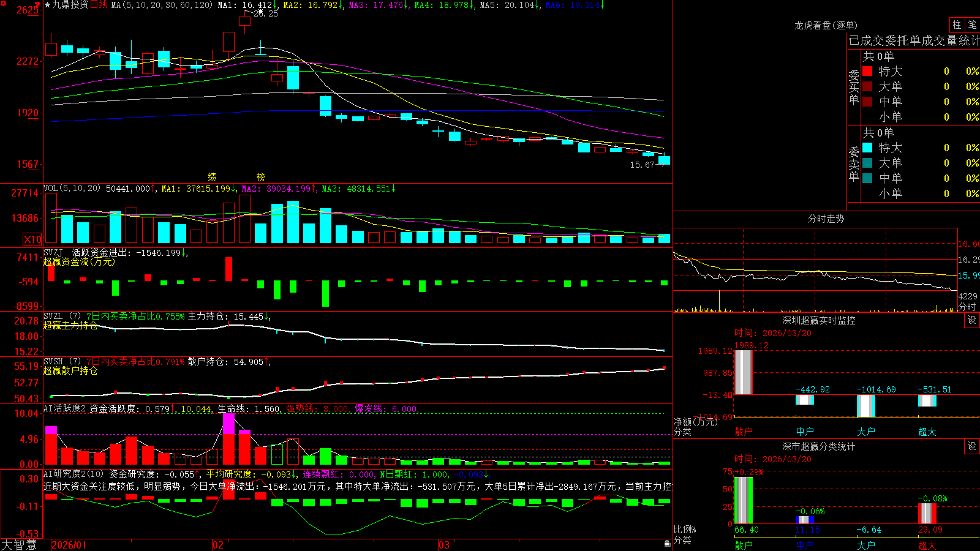
Task: Click the 2026/01 date marker on the timeline
Action: [69, 545]
